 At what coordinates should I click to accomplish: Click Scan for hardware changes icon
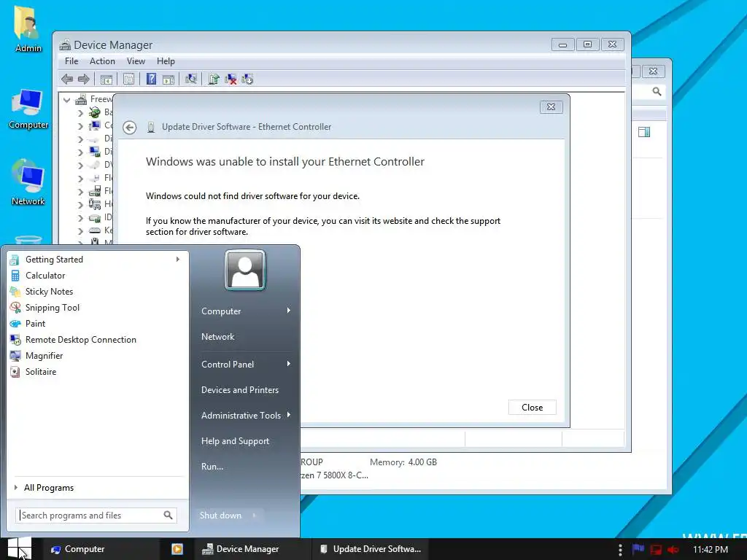[191, 79]
